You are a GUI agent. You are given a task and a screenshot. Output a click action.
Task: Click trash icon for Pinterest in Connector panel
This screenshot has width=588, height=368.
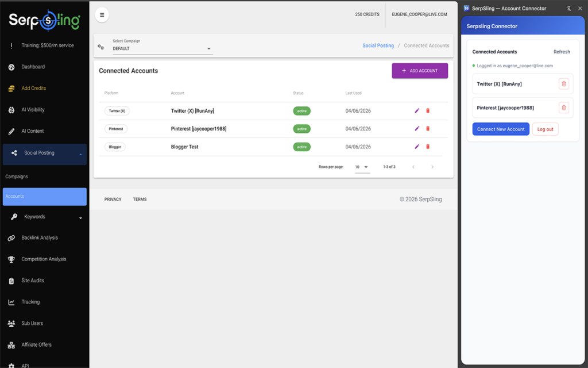pos(563,108)
